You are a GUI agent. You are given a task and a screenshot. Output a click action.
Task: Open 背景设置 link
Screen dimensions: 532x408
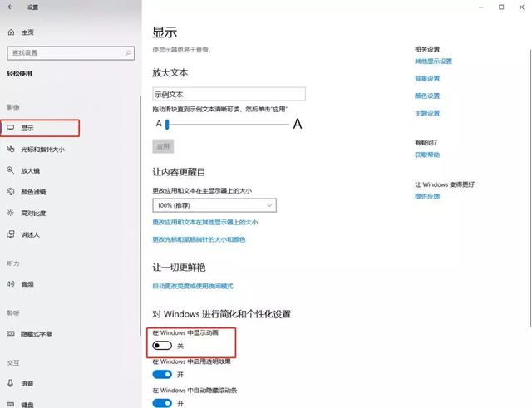427,79
